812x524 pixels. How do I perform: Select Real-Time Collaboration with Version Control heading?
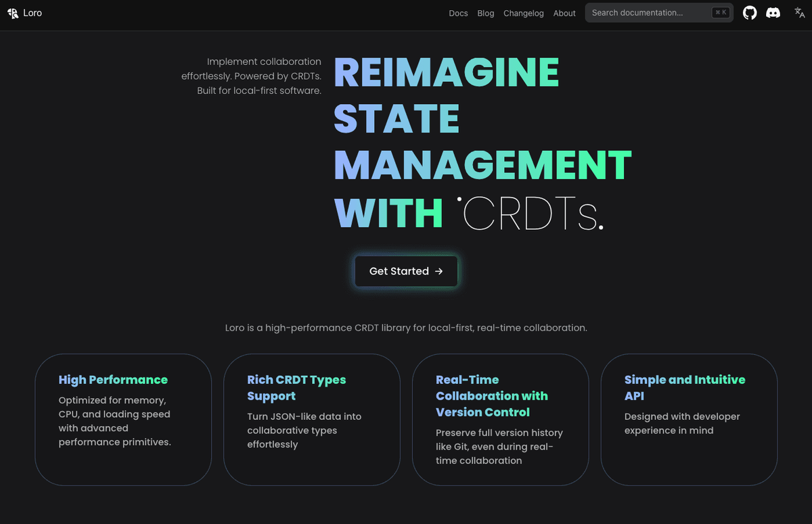coord(492,396)
